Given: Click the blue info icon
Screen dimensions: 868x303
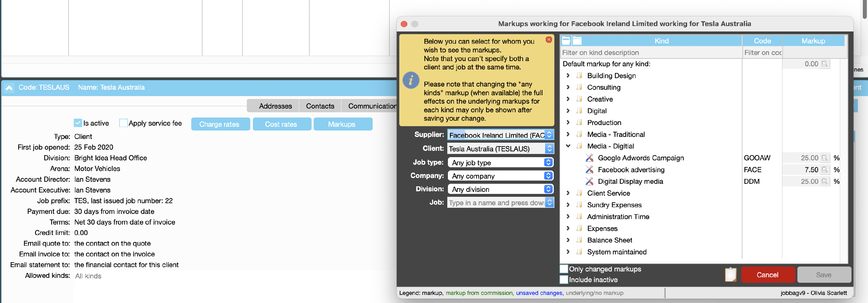Looking at the screenshot, I should tap(411, 80).
